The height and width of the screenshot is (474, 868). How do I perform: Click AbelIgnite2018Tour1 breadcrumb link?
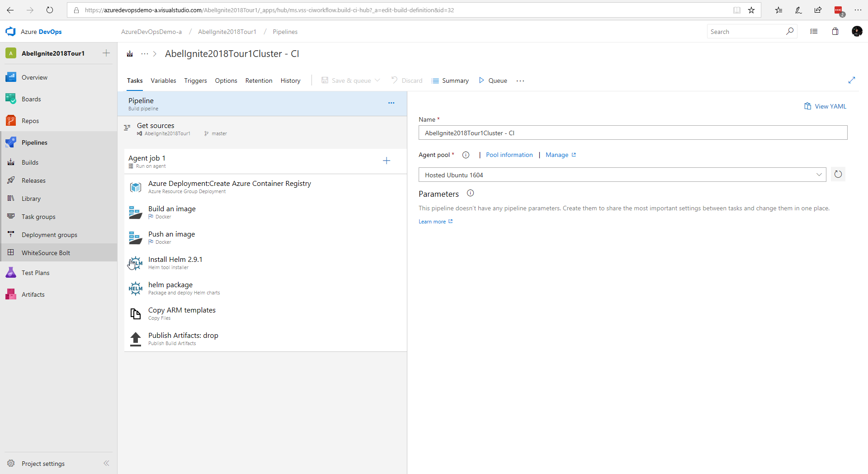pyautogui.click(x=227, y=32)
